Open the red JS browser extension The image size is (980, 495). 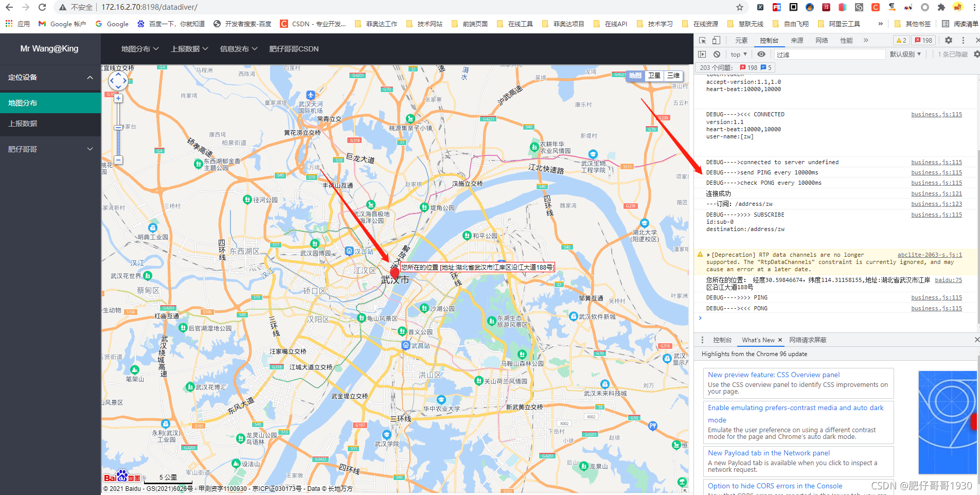[x=826, y=7]
